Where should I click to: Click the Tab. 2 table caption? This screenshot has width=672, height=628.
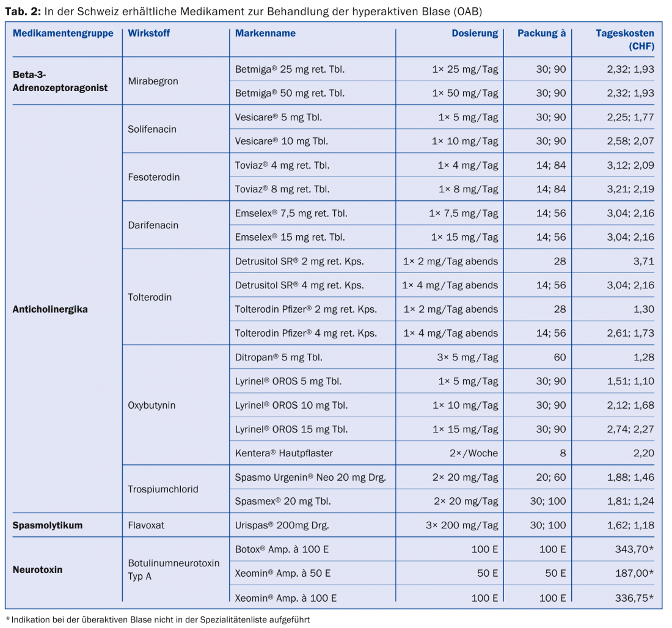243,12
